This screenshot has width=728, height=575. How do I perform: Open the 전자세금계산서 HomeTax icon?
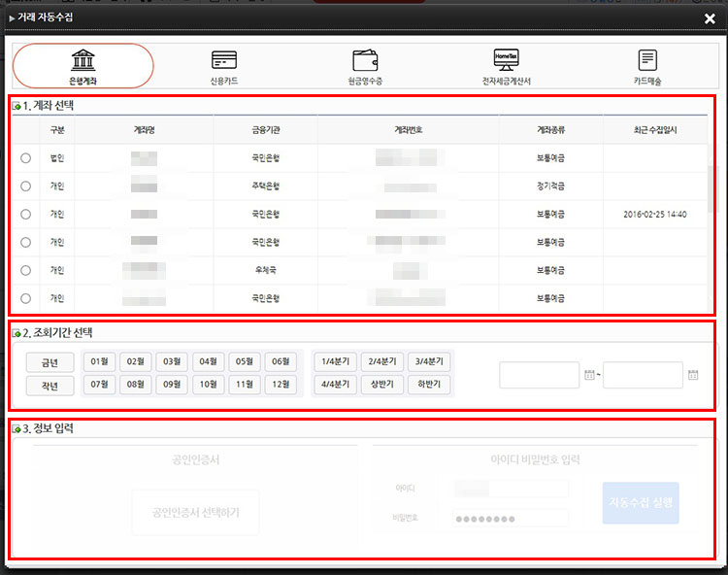506,60
